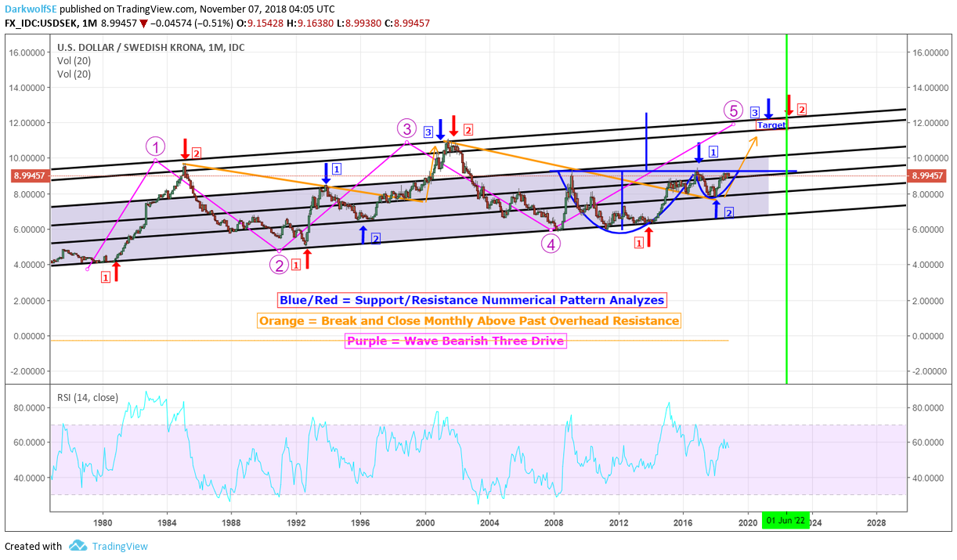Screen dimensions: 957x560
Task: Click the blue Target label
Action: [771, 125]
